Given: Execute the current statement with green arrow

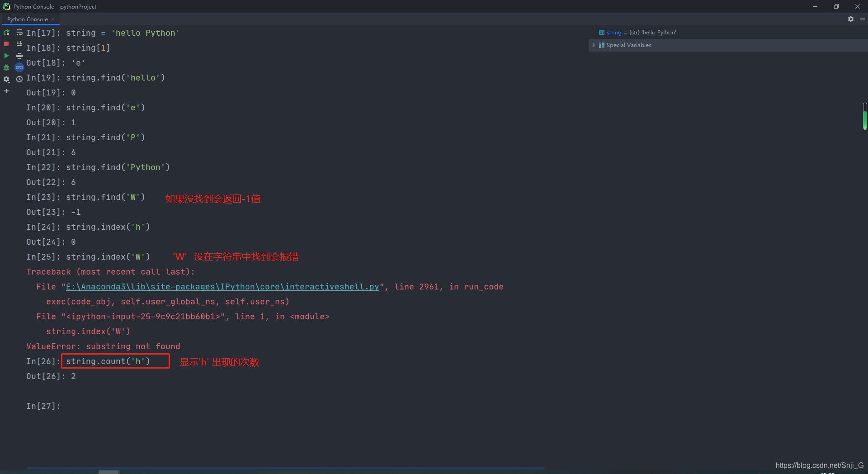Looking at the screenshot, I should click(x=6, y=56).
